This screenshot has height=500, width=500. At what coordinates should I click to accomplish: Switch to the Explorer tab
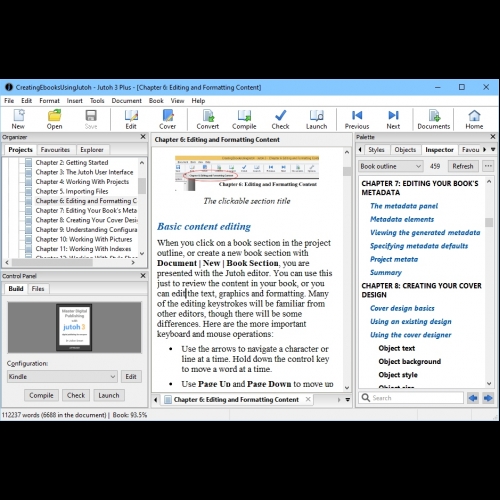point(92,150)
